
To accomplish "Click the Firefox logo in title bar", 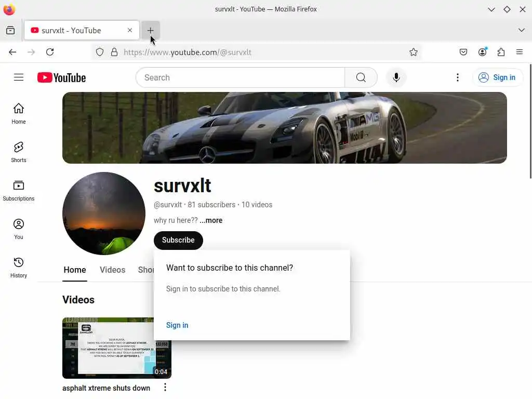I will click(x=9, y=9).
